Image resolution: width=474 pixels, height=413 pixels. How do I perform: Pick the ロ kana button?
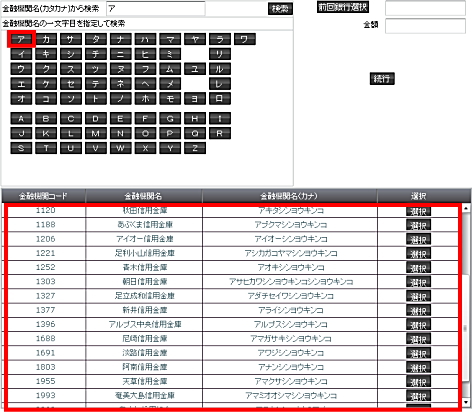(220, 98)
